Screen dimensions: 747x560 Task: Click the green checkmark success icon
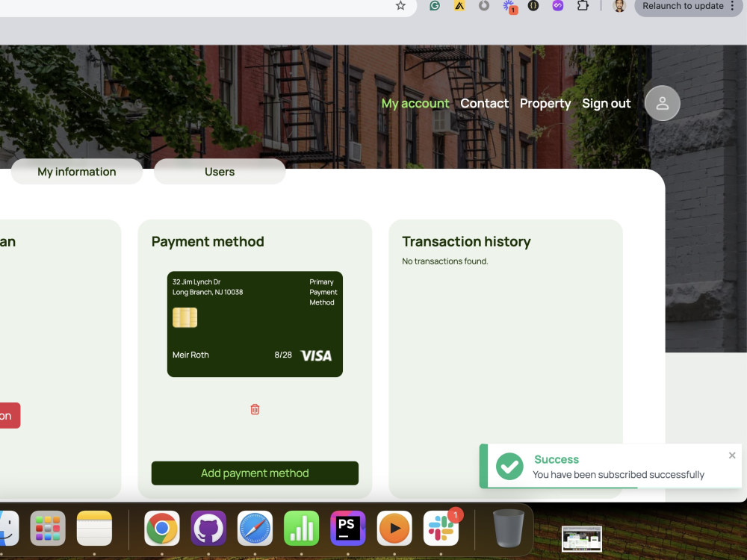[509, 466]
